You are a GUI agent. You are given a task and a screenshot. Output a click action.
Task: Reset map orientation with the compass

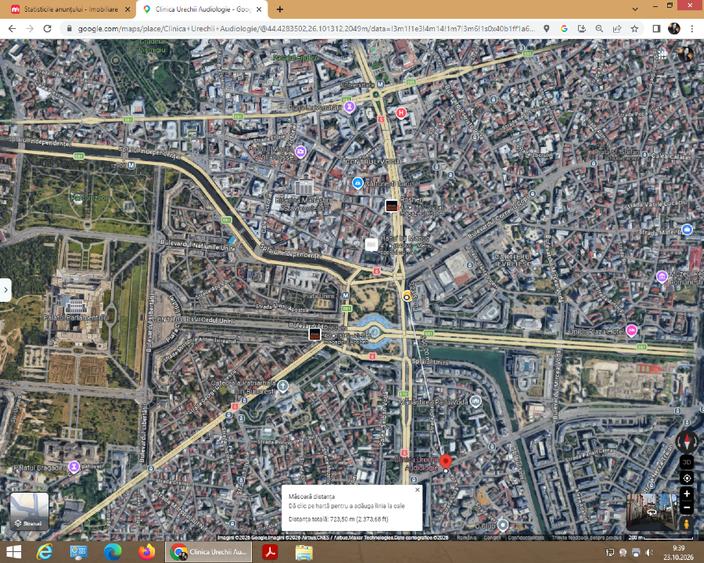(x=686, y=441)
